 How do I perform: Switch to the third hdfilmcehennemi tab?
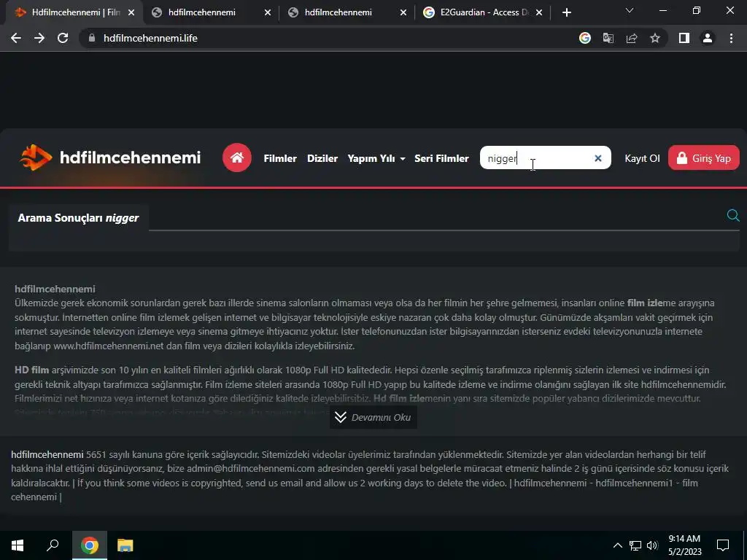click(x=347, y=13)
